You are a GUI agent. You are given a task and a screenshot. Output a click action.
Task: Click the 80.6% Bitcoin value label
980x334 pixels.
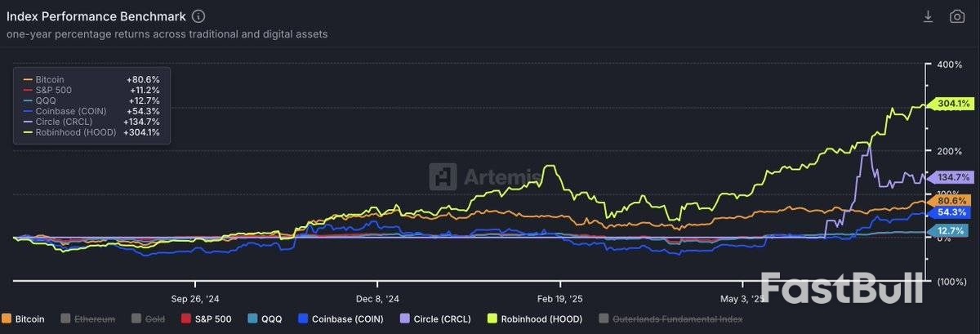tap(951, 200)
